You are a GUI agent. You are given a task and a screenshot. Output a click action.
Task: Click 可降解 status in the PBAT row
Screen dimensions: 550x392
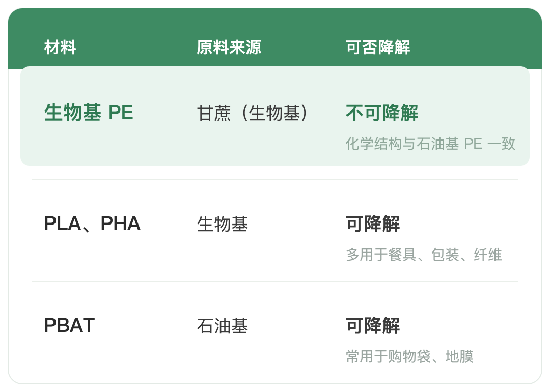coord(372,325)
